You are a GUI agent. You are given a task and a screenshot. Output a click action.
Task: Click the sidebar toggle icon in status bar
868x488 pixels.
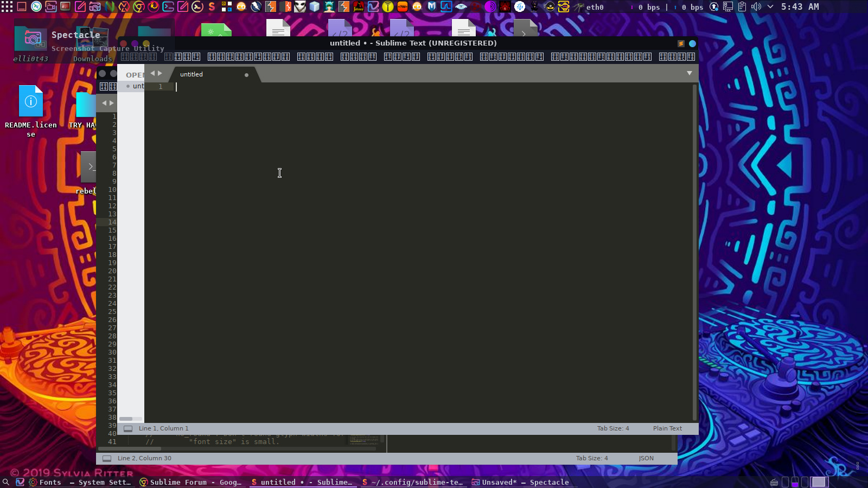pyautogui.click(x=128, y=428)
